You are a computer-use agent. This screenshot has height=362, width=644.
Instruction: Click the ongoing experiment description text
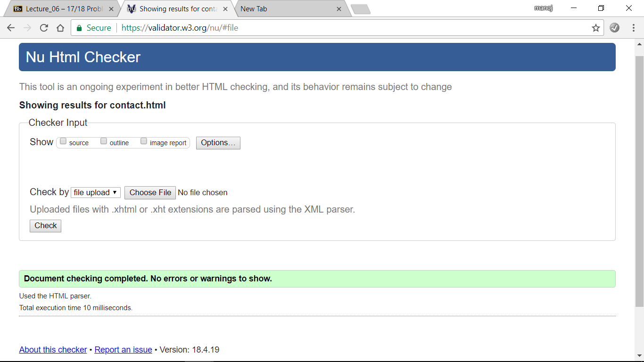tap(236, 87)
